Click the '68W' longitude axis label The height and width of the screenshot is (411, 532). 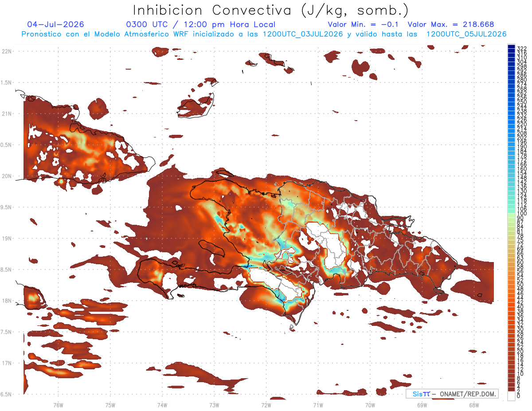point(473,405)
